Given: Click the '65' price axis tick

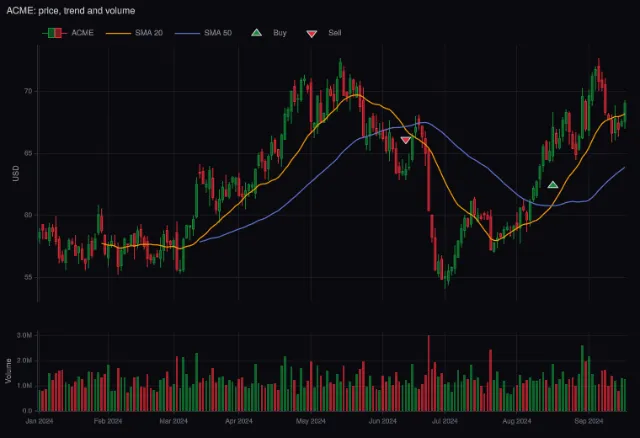Looking at the screenshot, I should click(x=28, y=153).
